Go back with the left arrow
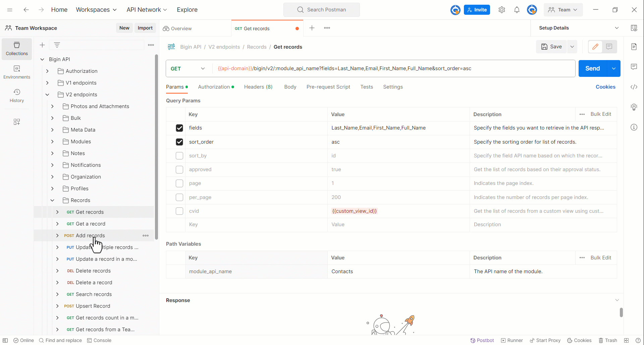This screenshot has width=644, height=345. (x=26, y=10)
